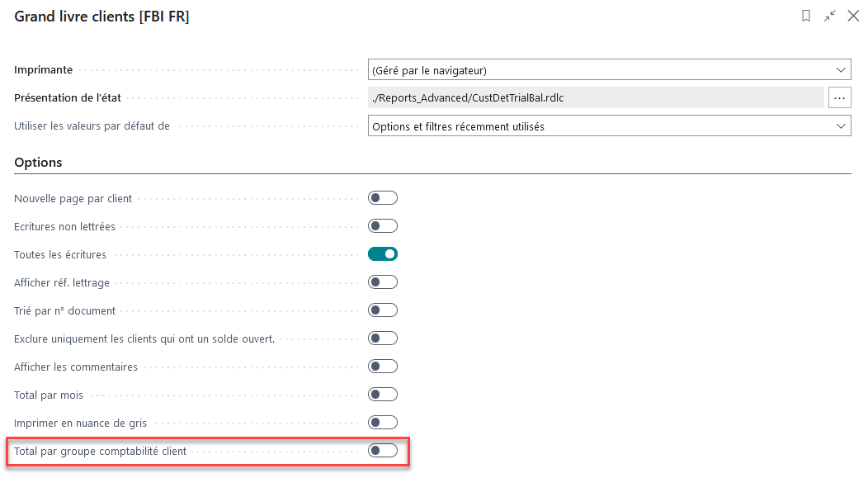
Task: Enable the Total par mois toggle
Action: pos(383,395)
